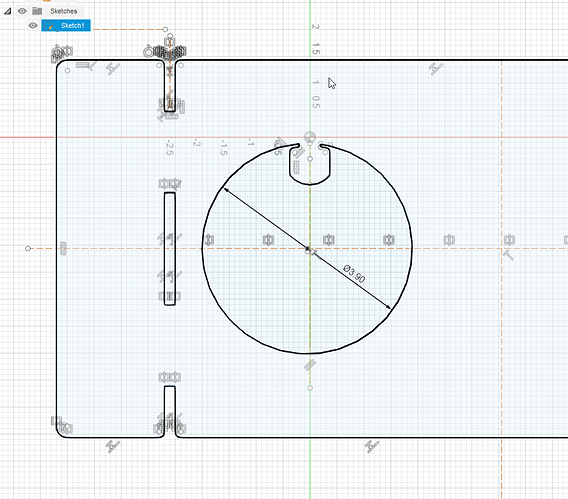Click the sketch origin point marker

(x=310, y=137)
